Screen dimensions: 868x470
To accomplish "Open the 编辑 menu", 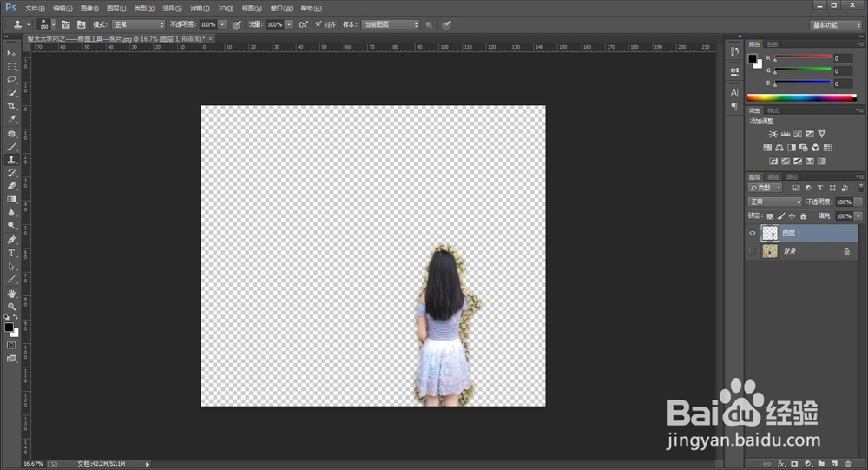I will (62, 9).
